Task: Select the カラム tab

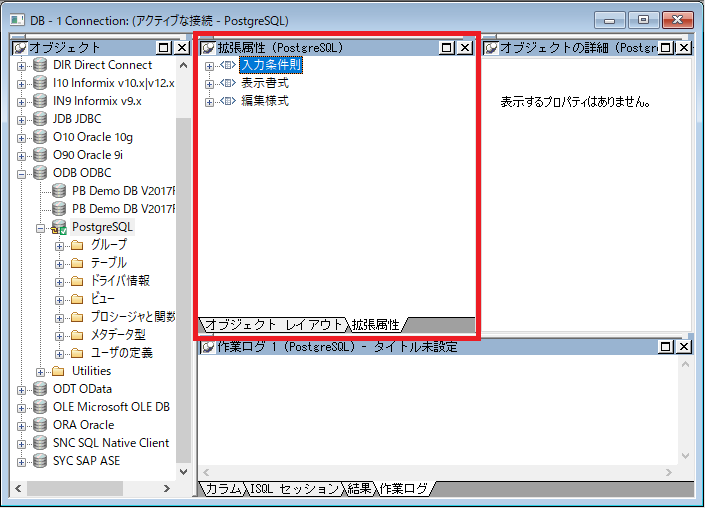Action: 224,489
